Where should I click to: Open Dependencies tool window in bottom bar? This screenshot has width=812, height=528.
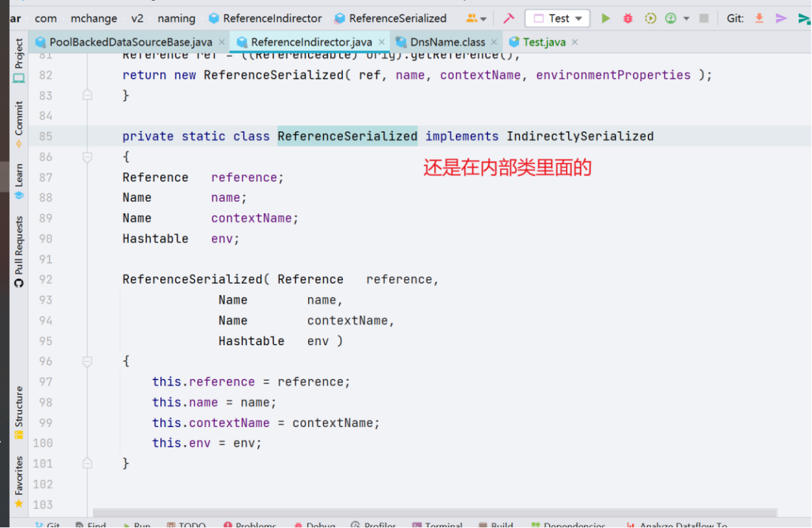click(x=567, y=525)
